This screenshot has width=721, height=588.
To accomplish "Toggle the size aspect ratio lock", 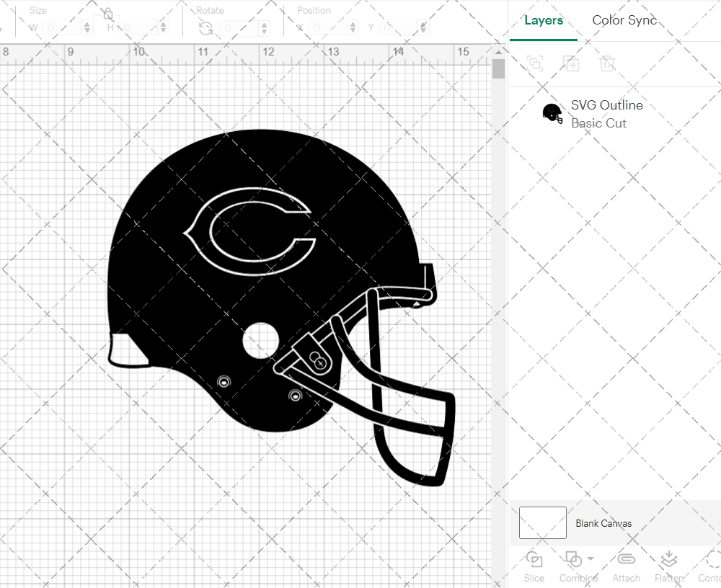I will click(107, 14).
